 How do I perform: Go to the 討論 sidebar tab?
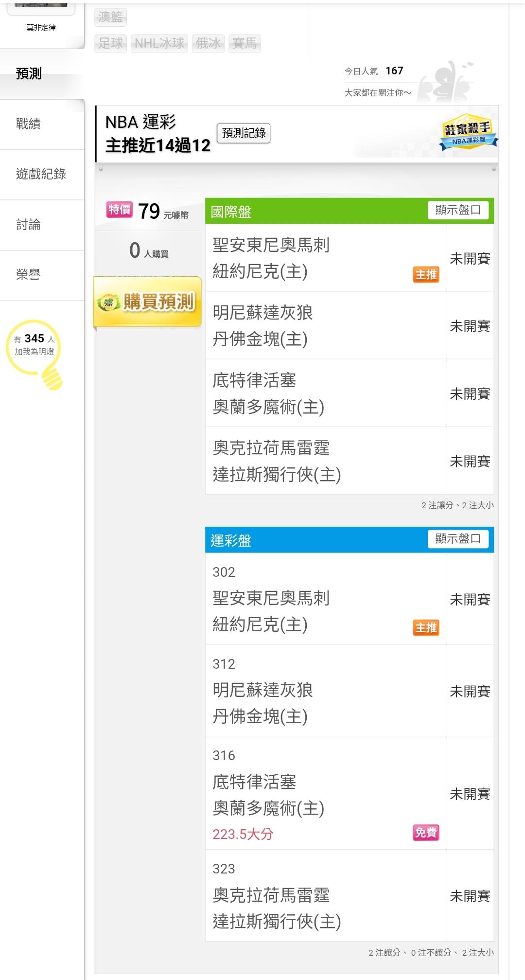[x=28, y=225]
